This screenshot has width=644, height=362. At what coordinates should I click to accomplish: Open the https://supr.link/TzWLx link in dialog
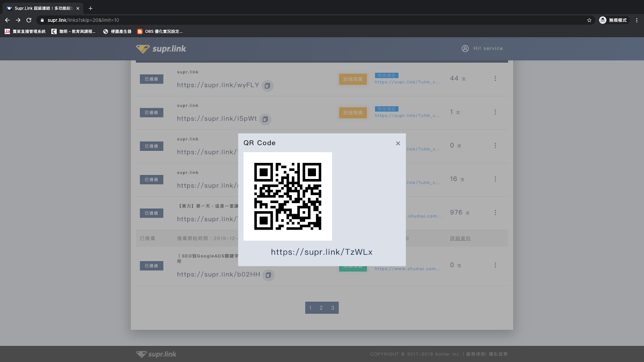pyautogui.click(x=322, y=252)
